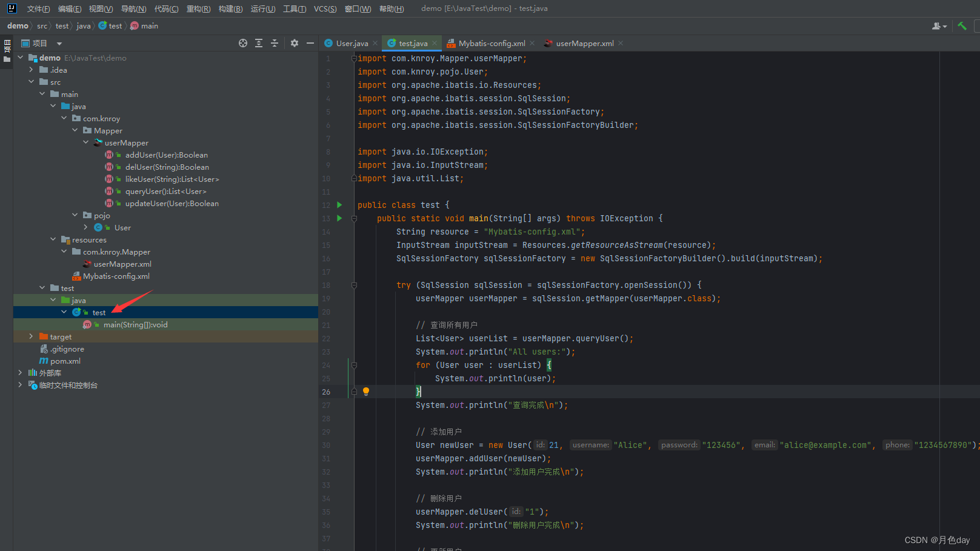The width and height of the screenshot is (980, 551).
Task: Open the Code menu
Action: [x=166, y=8]
